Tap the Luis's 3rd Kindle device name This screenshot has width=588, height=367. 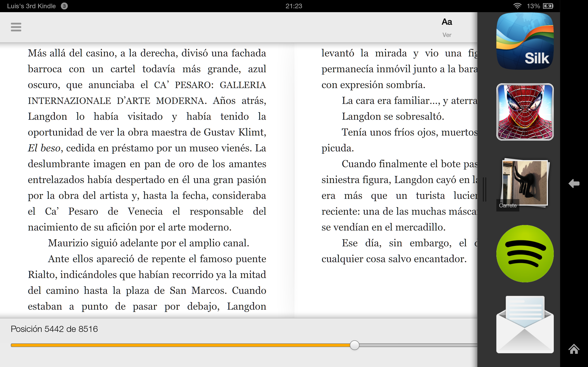point(31,6)
